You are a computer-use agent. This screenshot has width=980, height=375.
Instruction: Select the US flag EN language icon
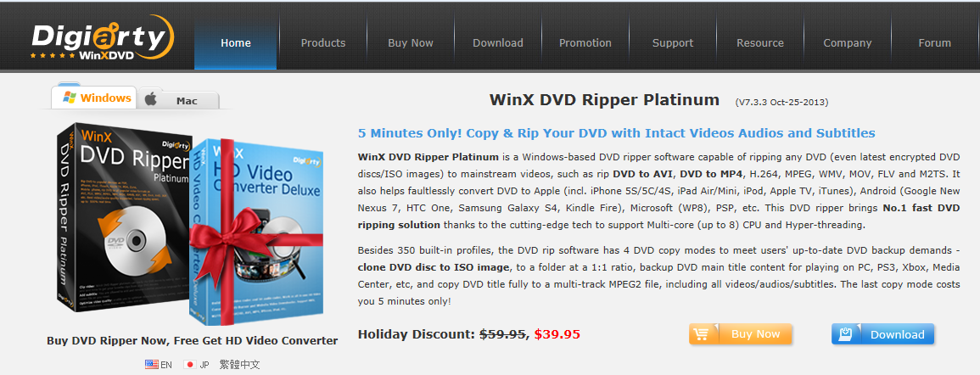click(152, 364)
